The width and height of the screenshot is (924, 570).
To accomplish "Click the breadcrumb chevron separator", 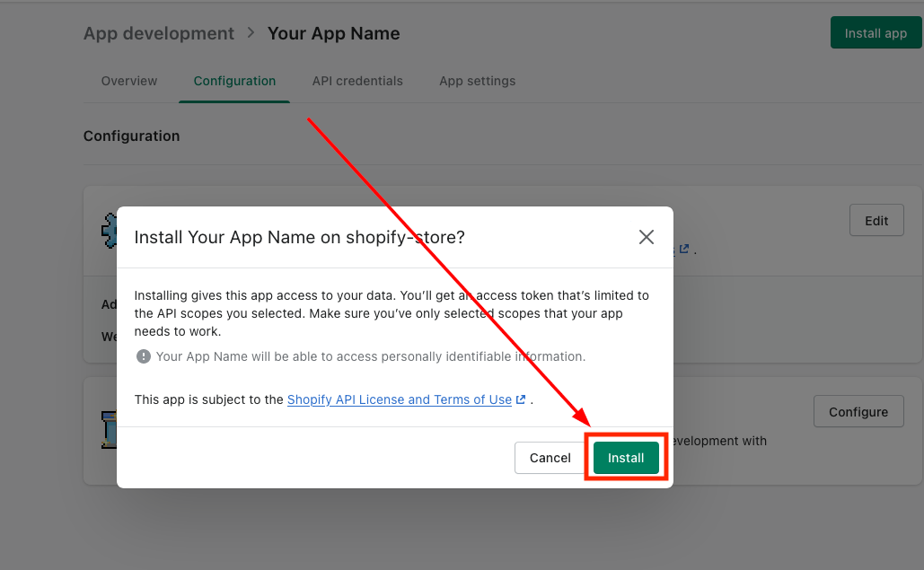I will pyautogui.click(x=251, y=33).
